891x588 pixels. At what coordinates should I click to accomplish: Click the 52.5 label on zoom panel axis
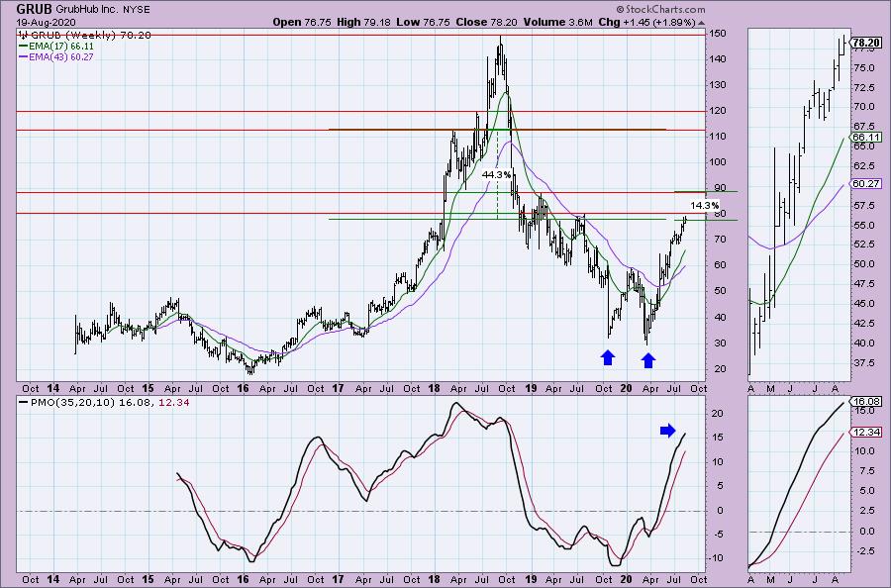pos(863,245)
